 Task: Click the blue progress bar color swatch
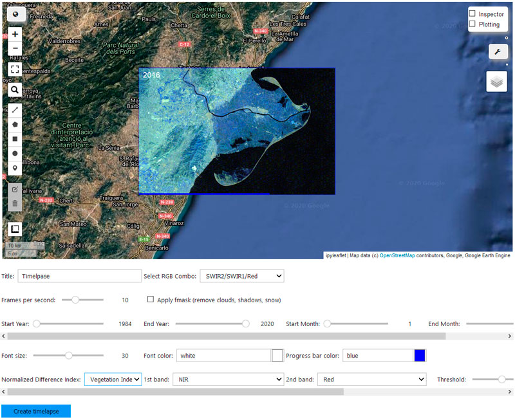click(420, 355)
